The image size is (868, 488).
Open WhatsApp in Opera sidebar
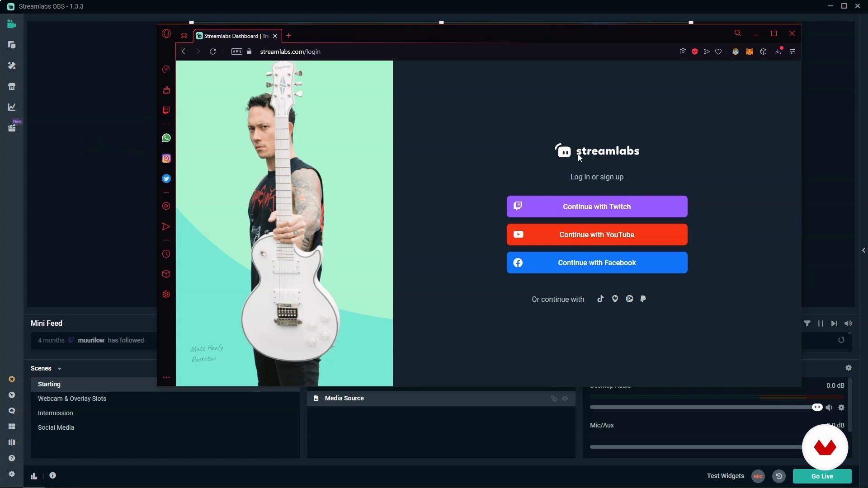[166, 138]
